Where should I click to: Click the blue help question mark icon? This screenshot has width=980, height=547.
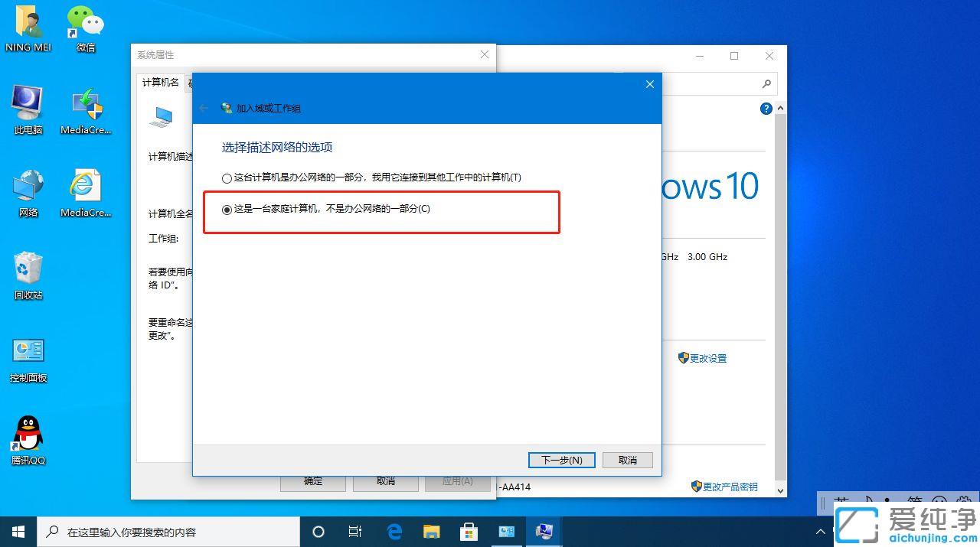pyautogui.click(x=766, y=108)
